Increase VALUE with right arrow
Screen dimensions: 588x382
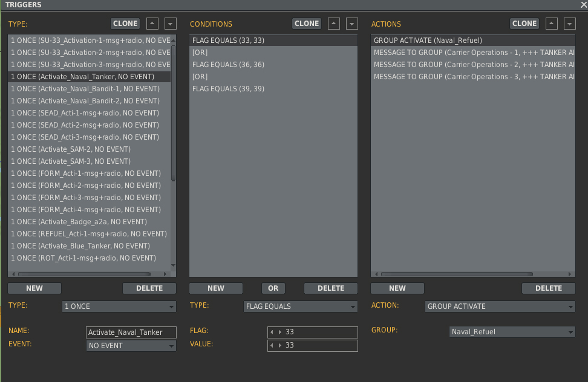(x=279, y=345)
